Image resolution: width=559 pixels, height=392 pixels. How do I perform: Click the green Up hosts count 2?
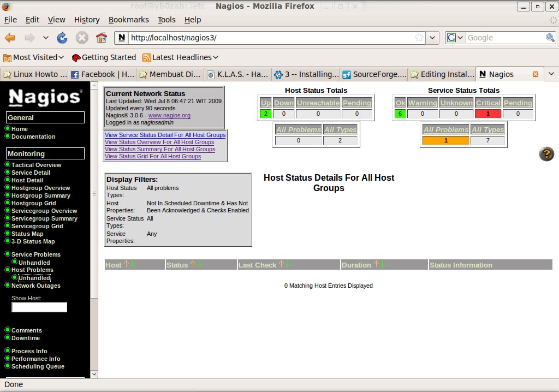coord(266,114)
